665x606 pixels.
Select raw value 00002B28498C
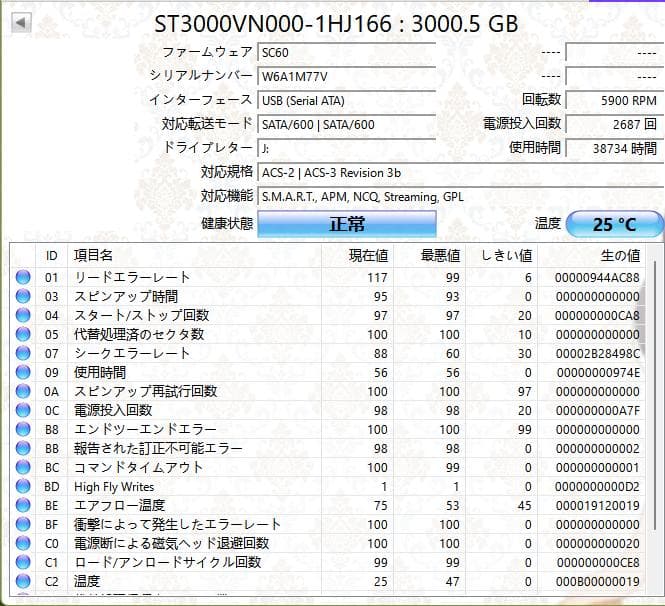click(597, 353)
